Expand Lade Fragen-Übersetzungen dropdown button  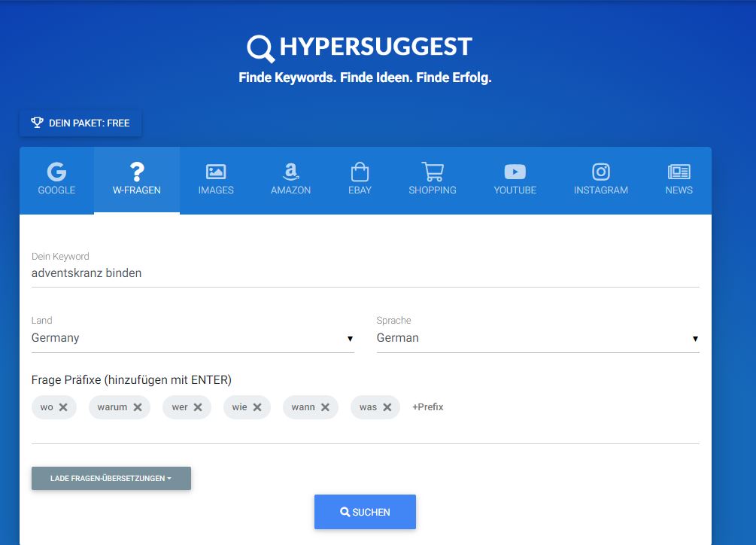click(111, 479)
